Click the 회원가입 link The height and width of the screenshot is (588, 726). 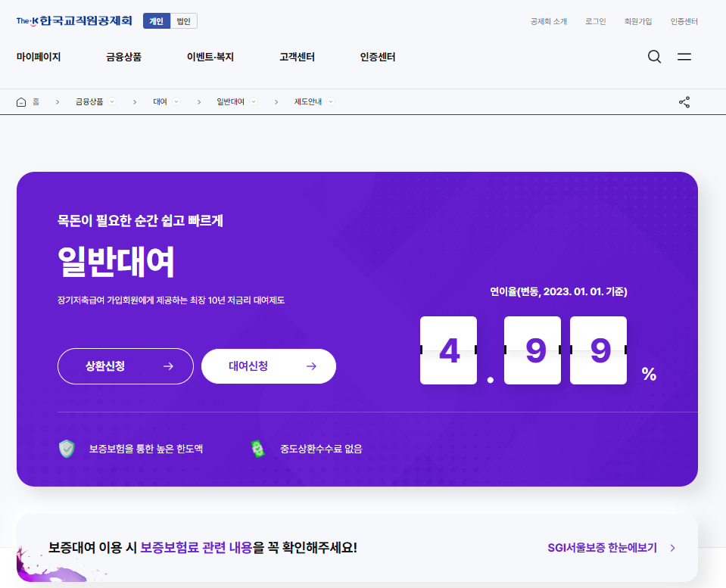click(x=638, y=21)
